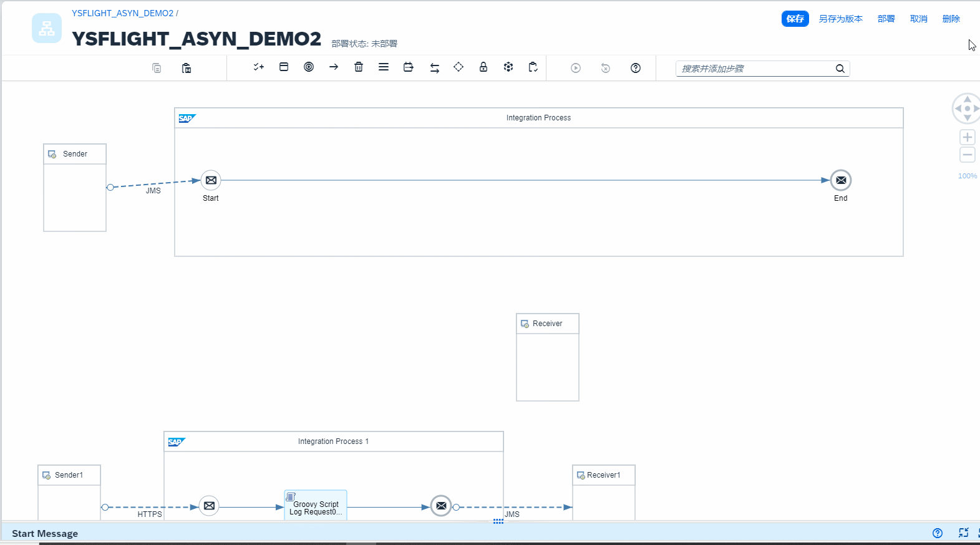Click the trash delete icon in toolbar
The height and width of the screenshot is (545, 980).
click(x=359, y=67)
